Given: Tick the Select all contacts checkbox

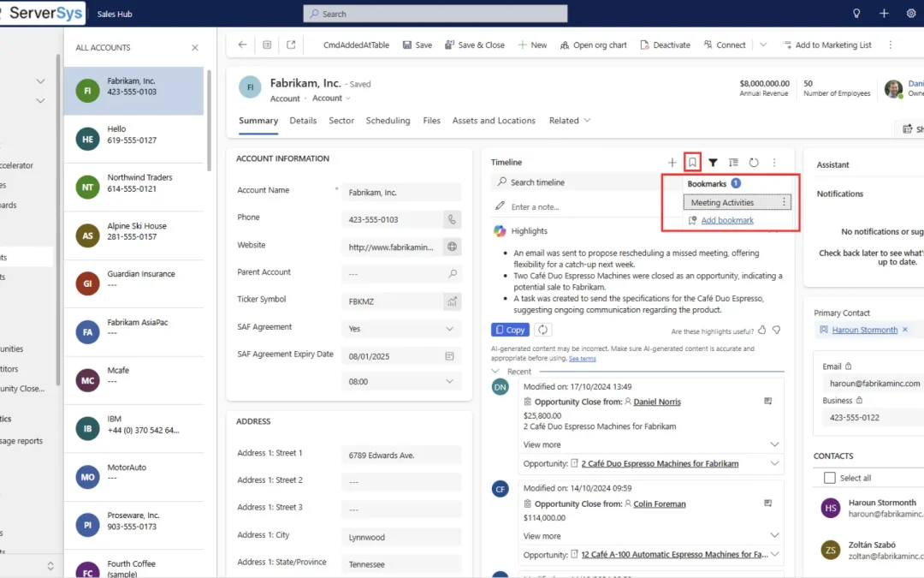Looking at the screenshot, I should (x=830, y=478).
